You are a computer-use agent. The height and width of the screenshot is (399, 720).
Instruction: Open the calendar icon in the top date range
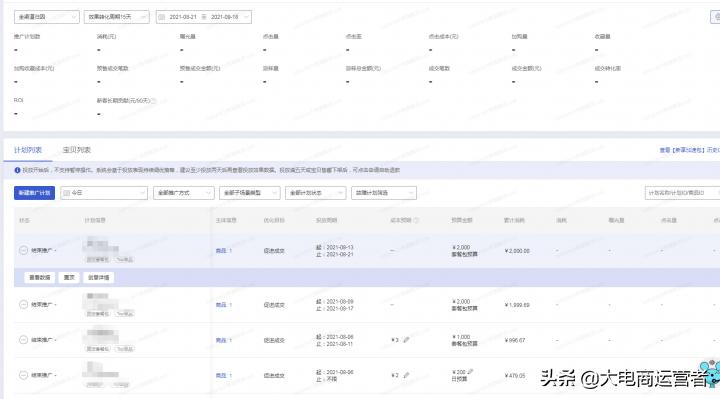161,17
